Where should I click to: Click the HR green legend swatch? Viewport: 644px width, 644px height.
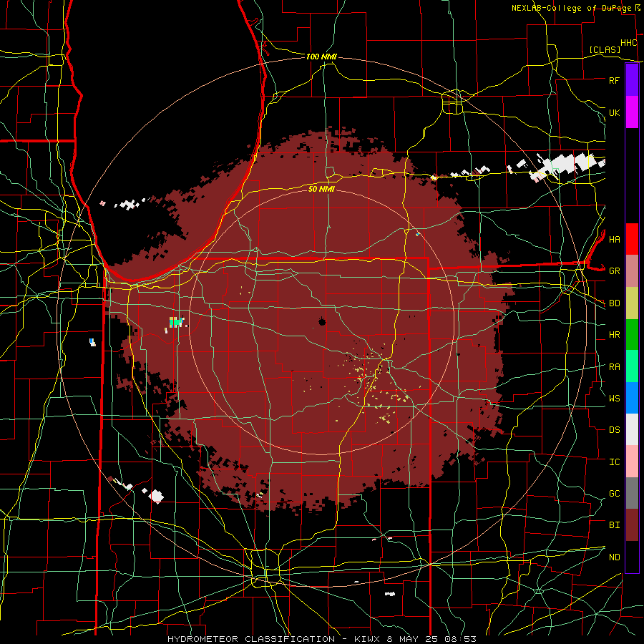pos(632,335)
